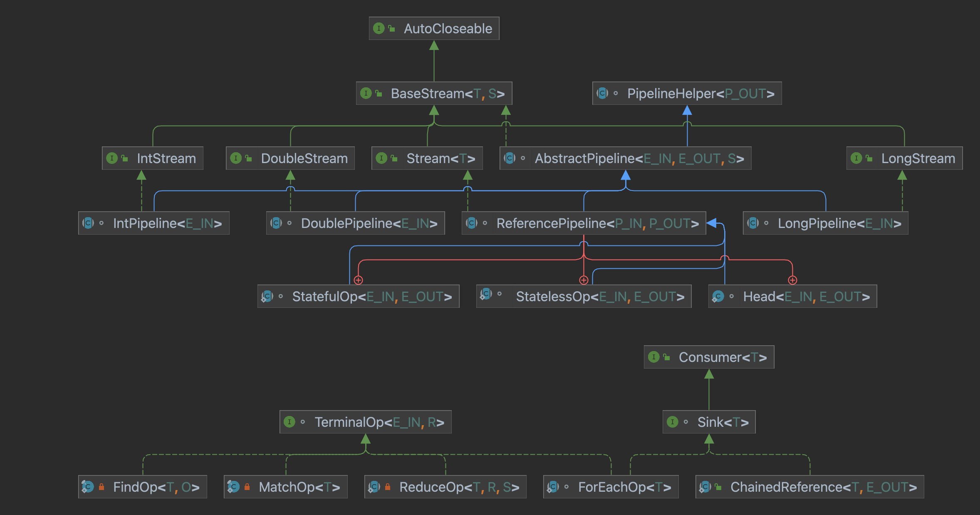This screenshot has width=980, height=515.
Task: Click the red inner-class marker above Head
Action: click(x=792, y=280)
